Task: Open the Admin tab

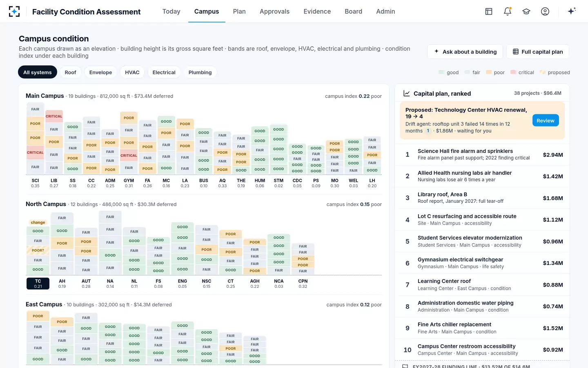Action: pos(385,11)
